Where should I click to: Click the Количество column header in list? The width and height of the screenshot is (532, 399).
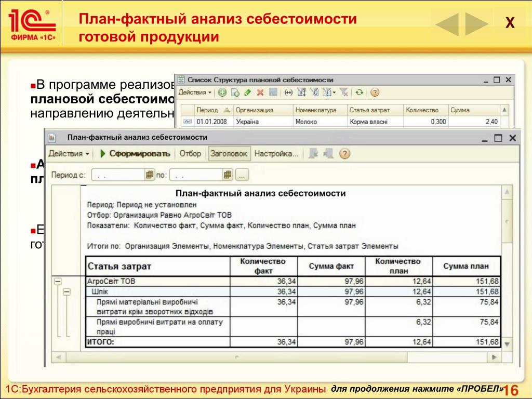pyautogui.click(x=426, y=110)
